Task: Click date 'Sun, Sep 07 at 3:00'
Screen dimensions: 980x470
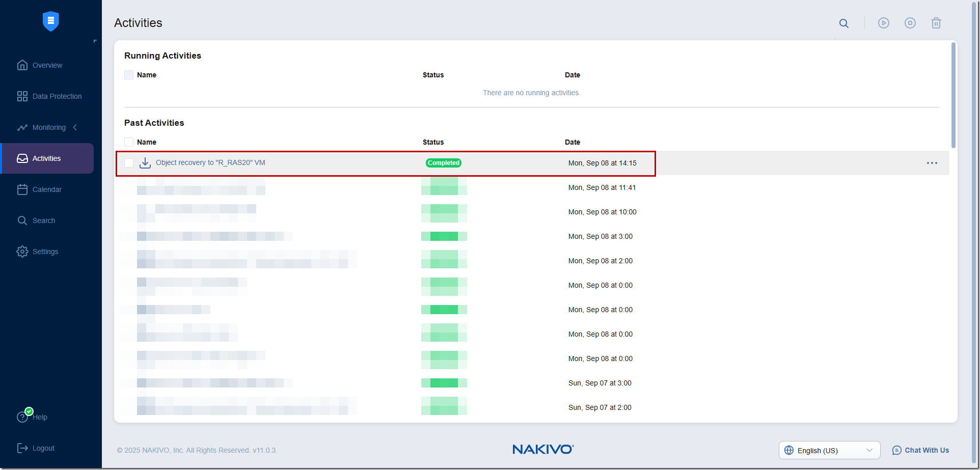Action: (600, 383)
